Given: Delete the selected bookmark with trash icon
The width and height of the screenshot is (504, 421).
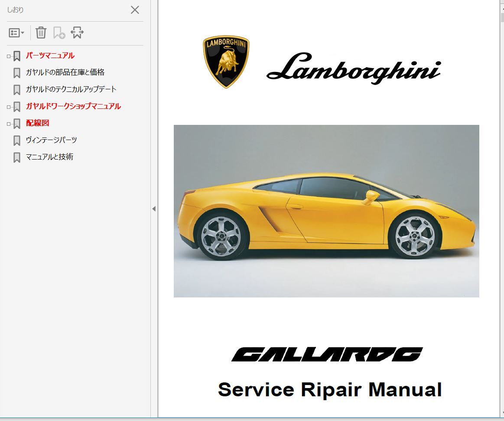Looking at the screenshot, I should click(x=41, y=33).
